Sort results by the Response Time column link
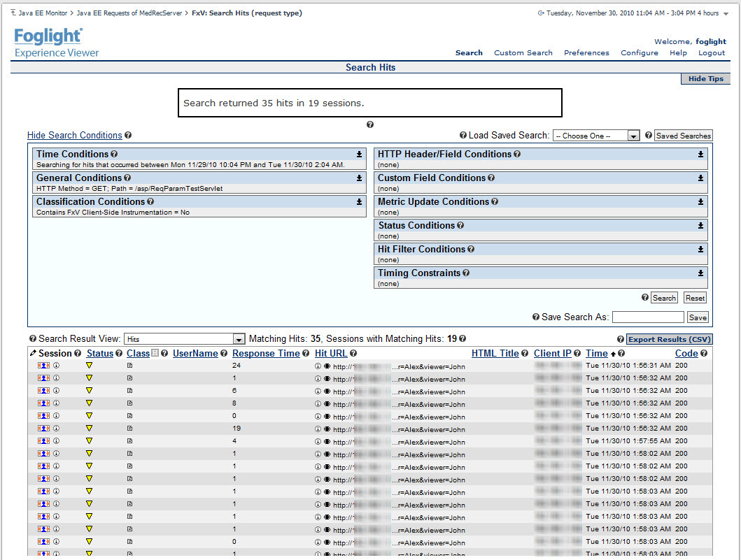Screen dimensions: 741x560 [266, 354]
